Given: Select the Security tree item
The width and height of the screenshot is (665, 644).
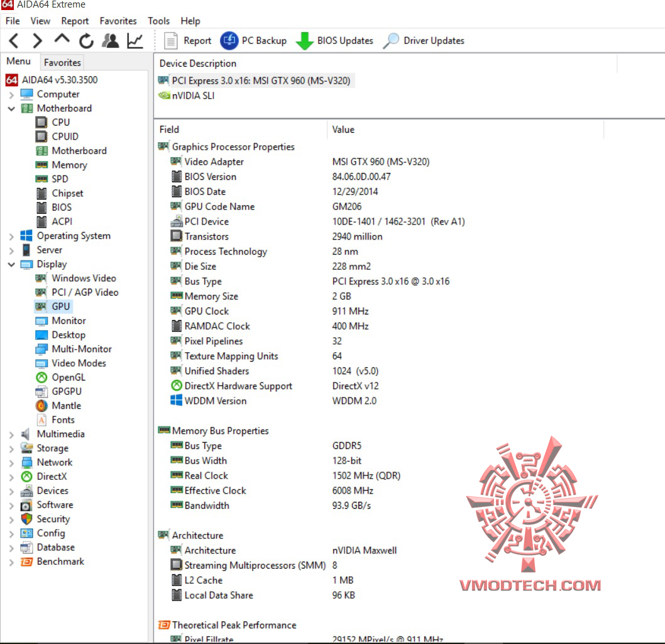Looking at the screenshot, I should (45, 519).
